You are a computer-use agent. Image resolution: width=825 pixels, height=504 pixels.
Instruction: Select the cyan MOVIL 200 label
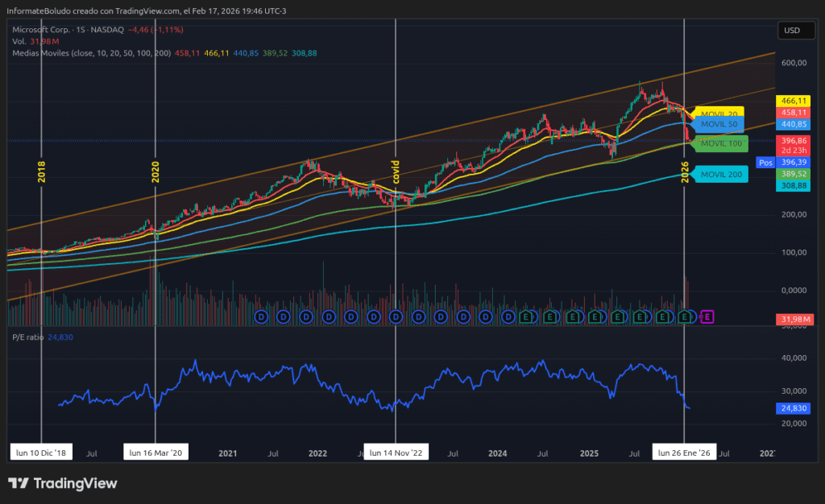click(721, 175)
